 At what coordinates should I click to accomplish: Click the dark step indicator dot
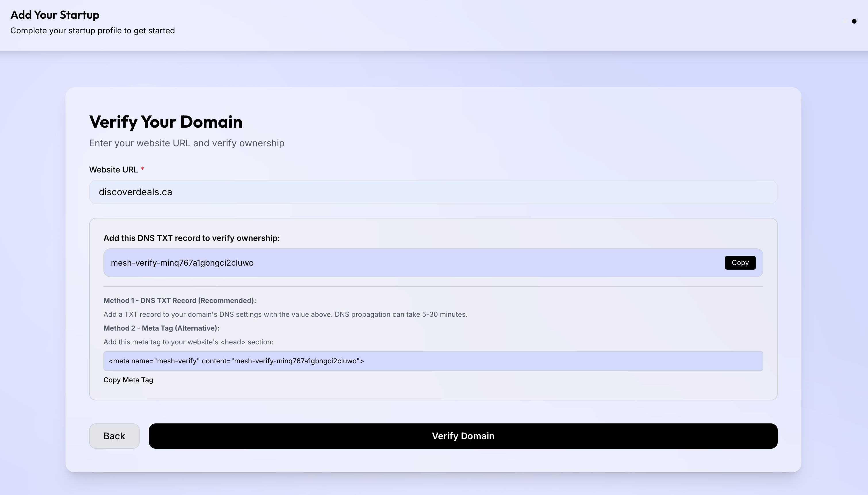(x=854, y=21)
